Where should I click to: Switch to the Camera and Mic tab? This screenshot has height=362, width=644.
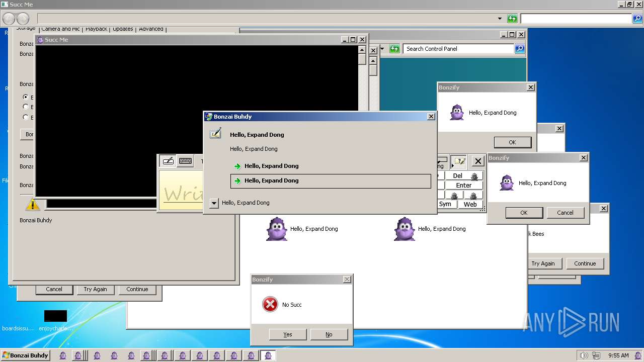60,29
